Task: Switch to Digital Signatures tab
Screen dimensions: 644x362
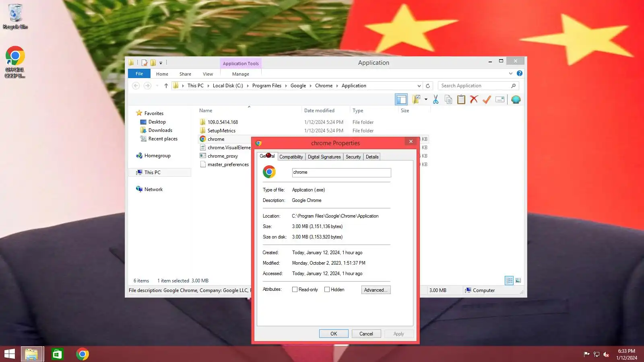Action: [x=324, y=157]
